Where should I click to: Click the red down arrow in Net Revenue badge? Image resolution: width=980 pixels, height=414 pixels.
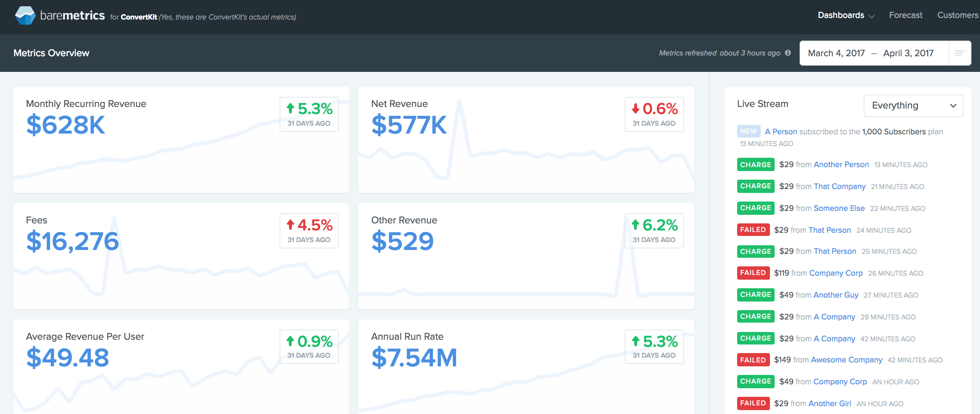(x=636, y=108)
